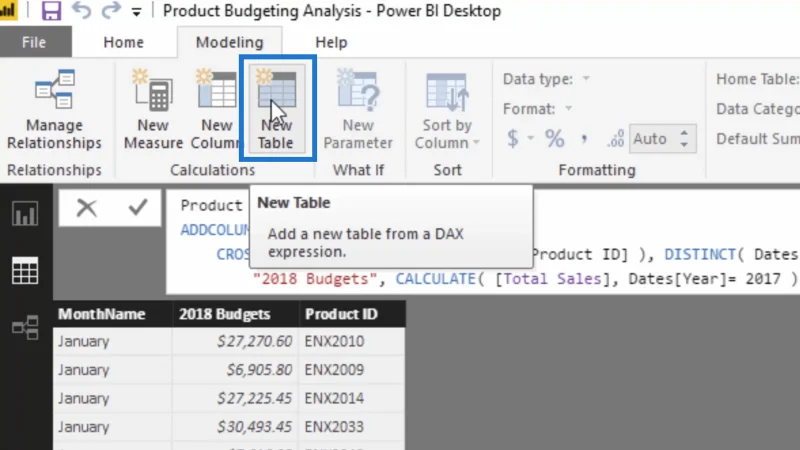Click the $27,270.60 cell
Viewport: 800px width, 450px height.
pos(236,341)
